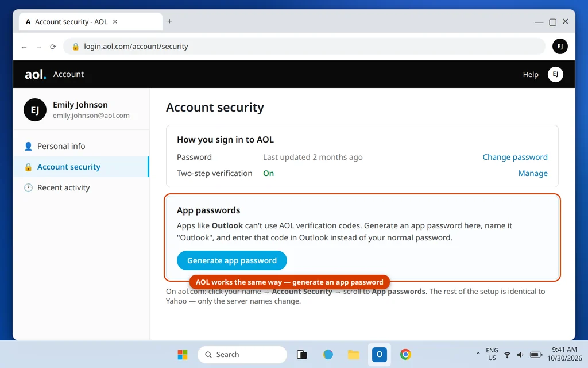Click the emily.johnson@aol.com text

(91, 116)
